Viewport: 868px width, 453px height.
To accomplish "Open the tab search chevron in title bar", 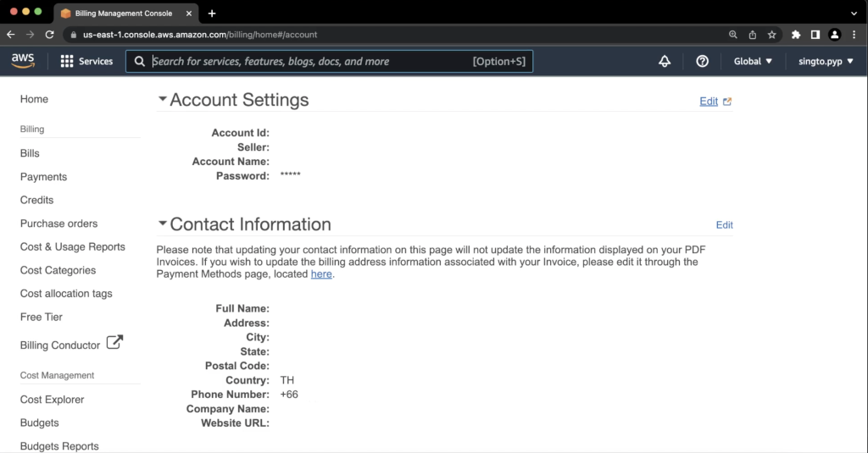I will 854,14.
